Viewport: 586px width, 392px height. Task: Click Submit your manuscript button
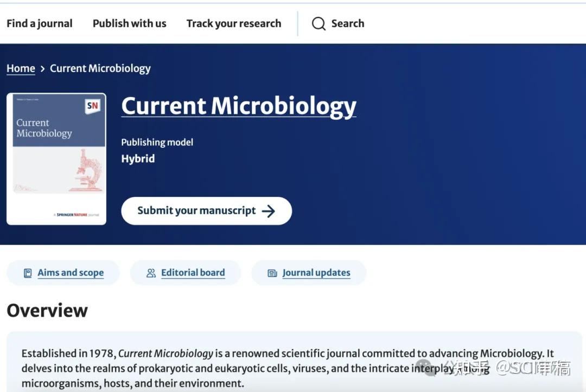(x=206, y=211)
